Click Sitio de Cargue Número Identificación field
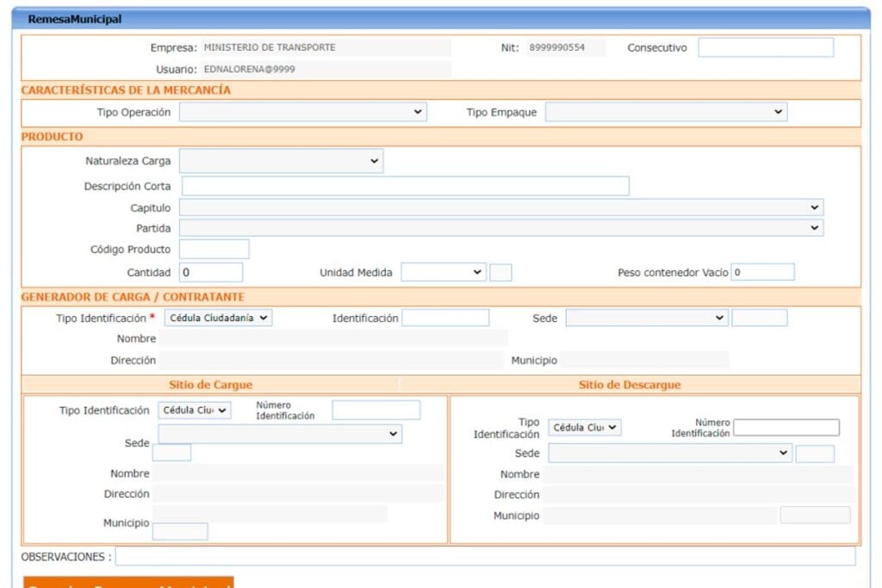 coord(376,411)
